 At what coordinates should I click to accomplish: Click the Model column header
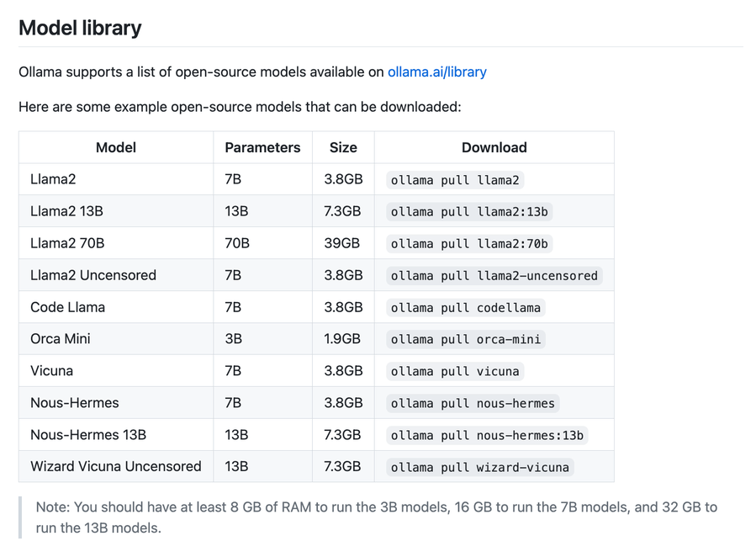(116, 147)
